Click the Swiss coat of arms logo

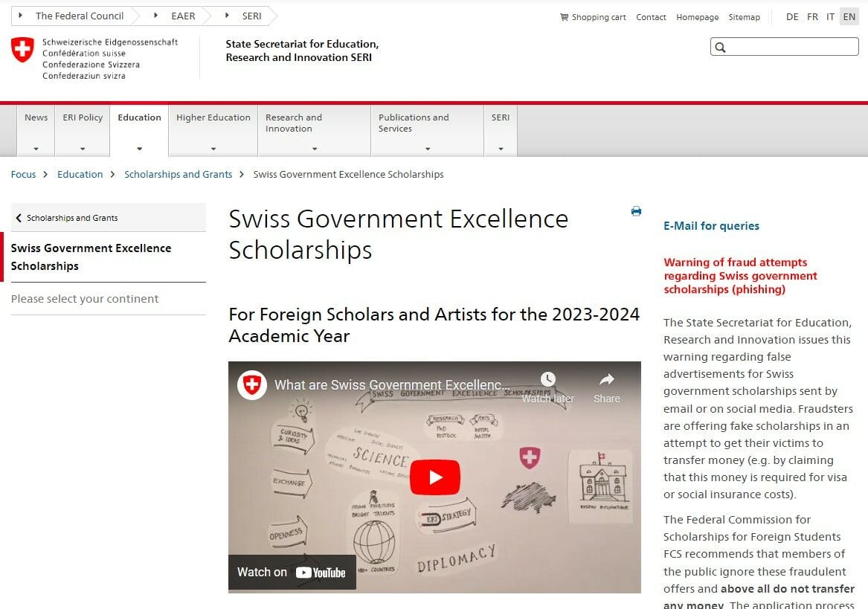tap(23, 50)
